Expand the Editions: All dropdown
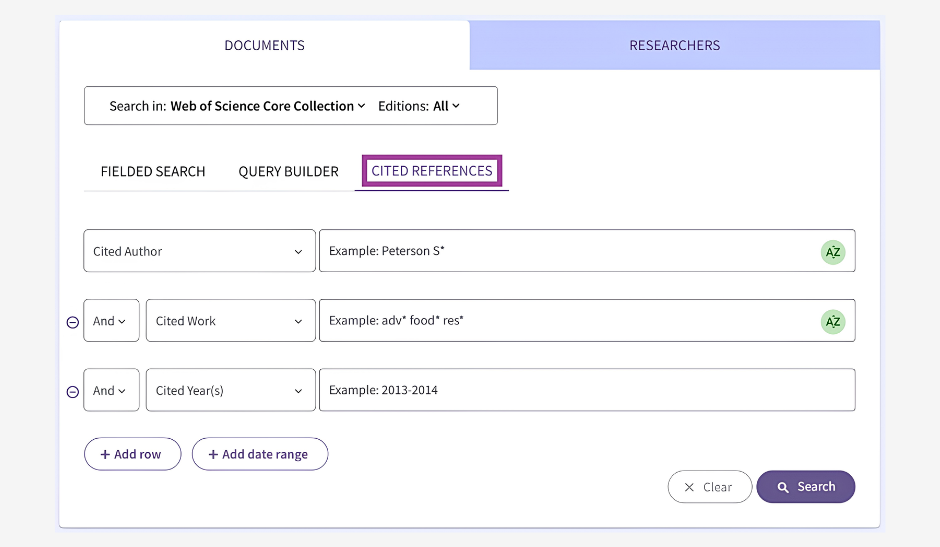This screenshot has height=547, width=940. pyautogui.click(x=418, y=106)
